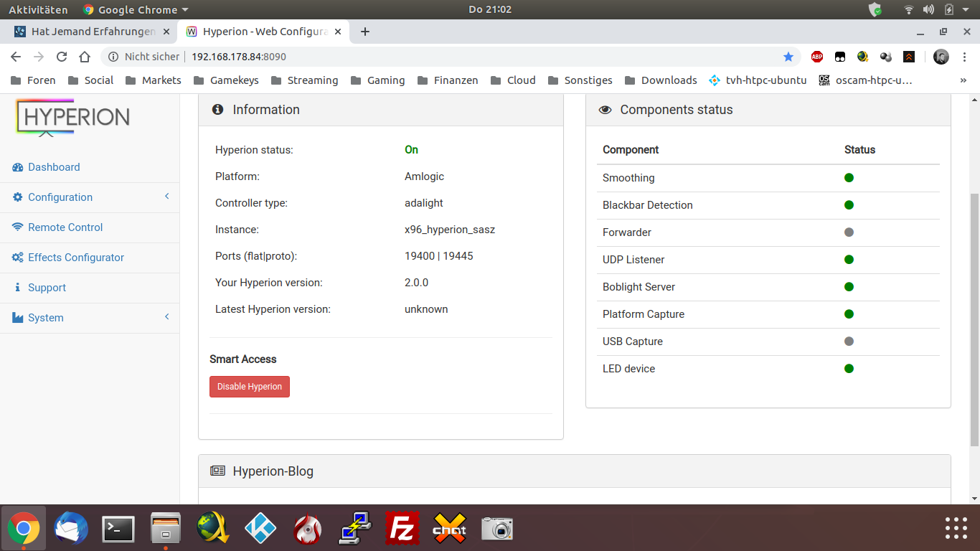Open the Foren bookmark folder

pyautogui.click(x=34, y=80)
